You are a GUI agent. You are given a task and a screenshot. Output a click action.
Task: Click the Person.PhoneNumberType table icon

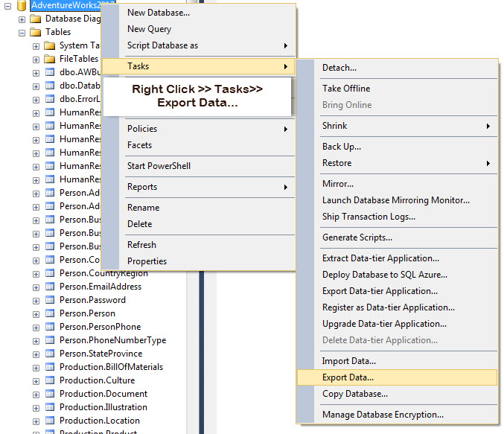50,340
